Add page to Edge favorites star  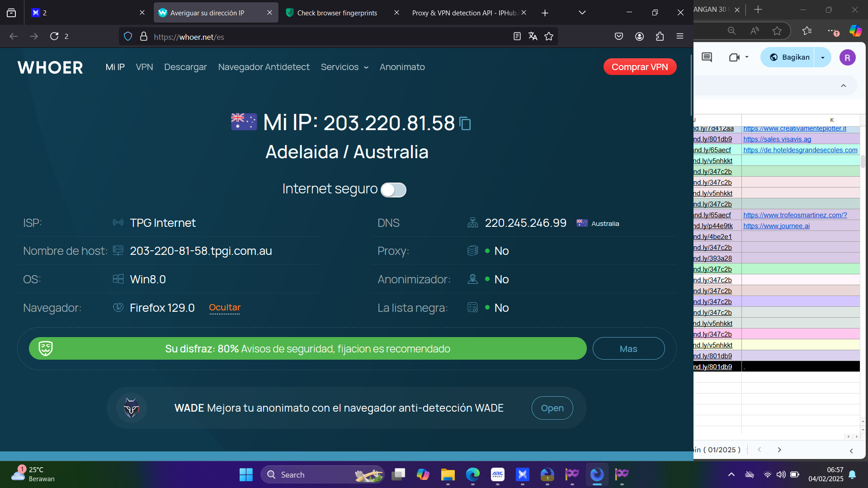(x=777, y=31)
